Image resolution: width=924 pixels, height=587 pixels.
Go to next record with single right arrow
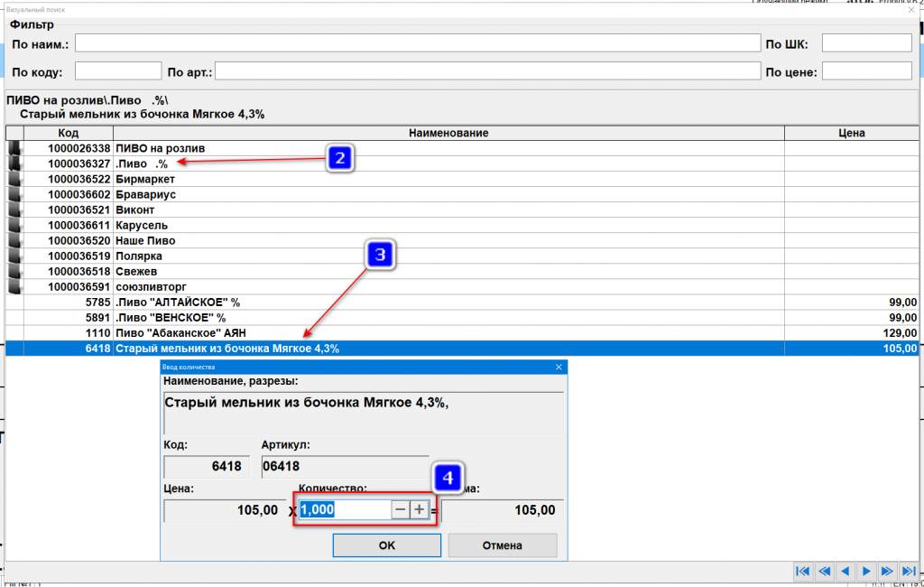865,571
